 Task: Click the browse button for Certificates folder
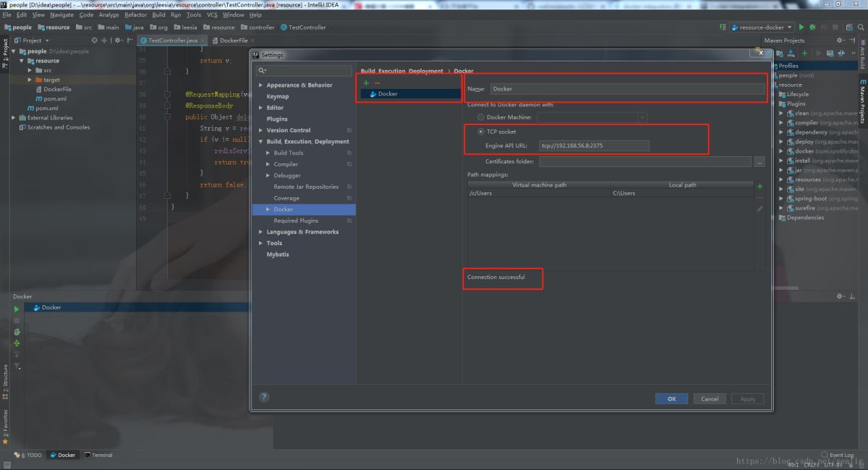(759, 162)
